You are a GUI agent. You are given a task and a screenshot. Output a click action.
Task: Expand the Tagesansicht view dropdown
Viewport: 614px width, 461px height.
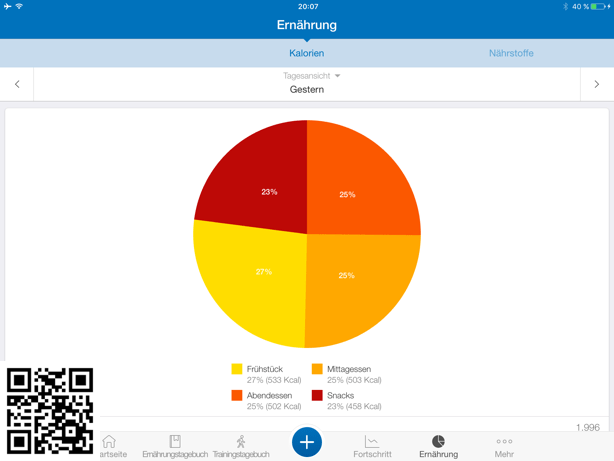coord(311,76)
